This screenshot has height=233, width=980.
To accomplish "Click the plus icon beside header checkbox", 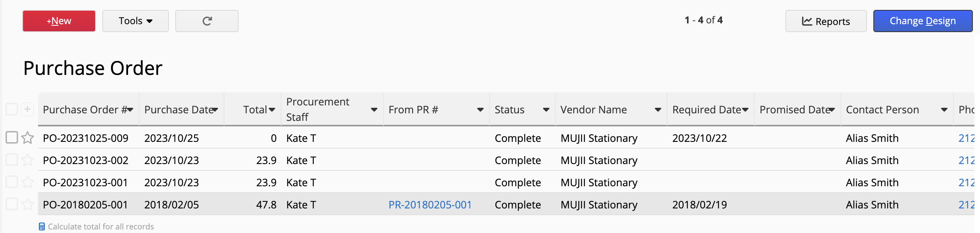I will [27, 109].
